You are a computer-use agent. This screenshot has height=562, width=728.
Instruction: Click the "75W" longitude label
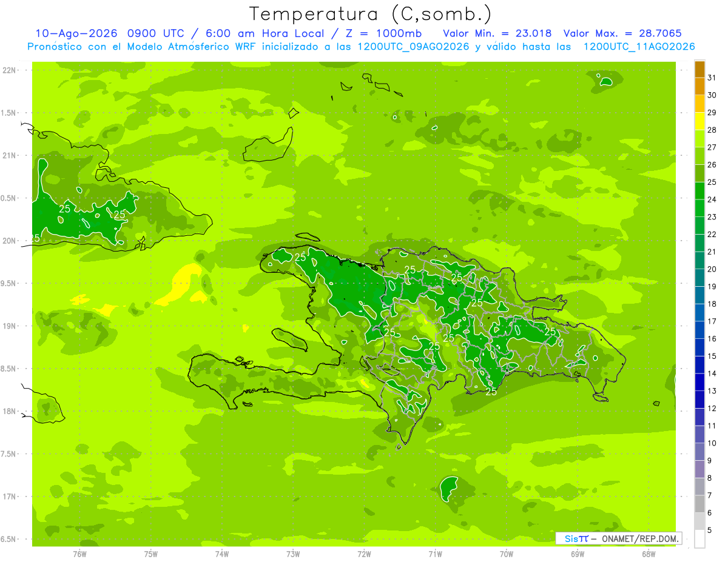tap(151, 554)
